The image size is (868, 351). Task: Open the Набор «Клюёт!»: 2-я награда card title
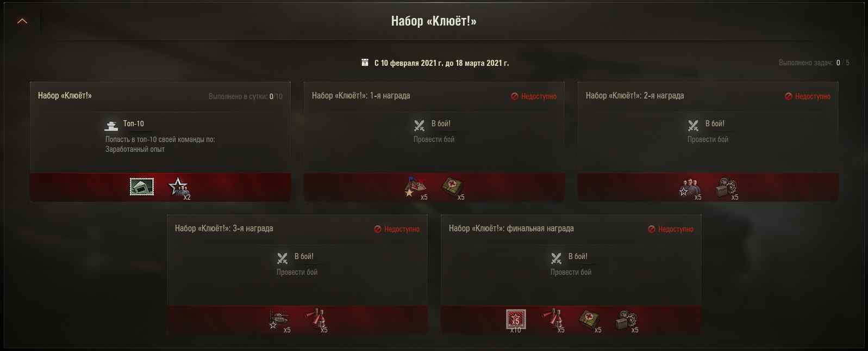point(635,96)
